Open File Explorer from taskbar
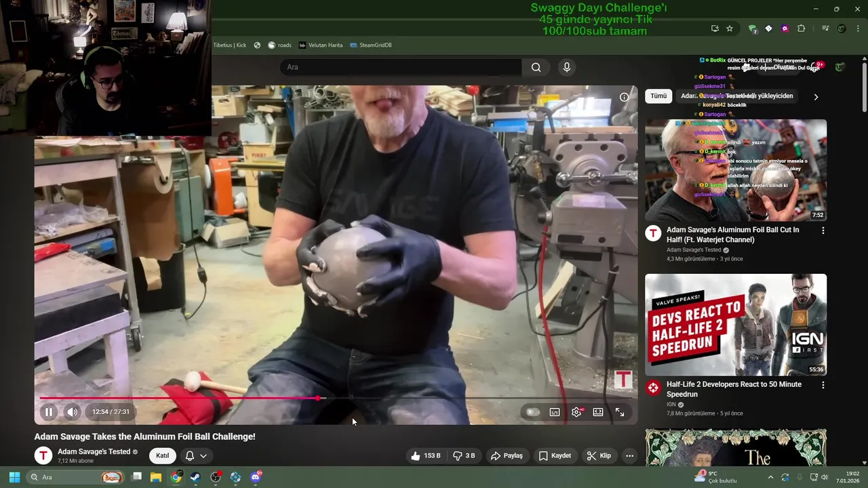The width and height of the screenshot is (868, 488). (x=156, y=477)
